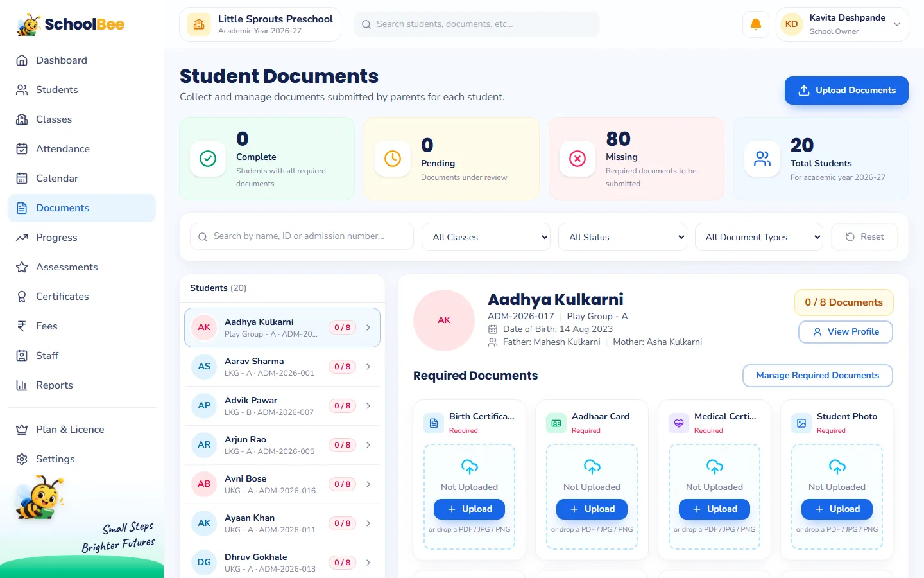The height and width of the screenshot is (578, 924).
Task: Click the Plan & Licence crown icon
Action: 22,430
